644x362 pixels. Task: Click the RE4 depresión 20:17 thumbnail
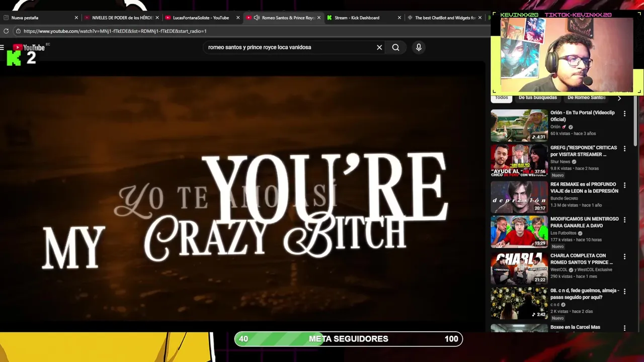click(x=519, y=197)
